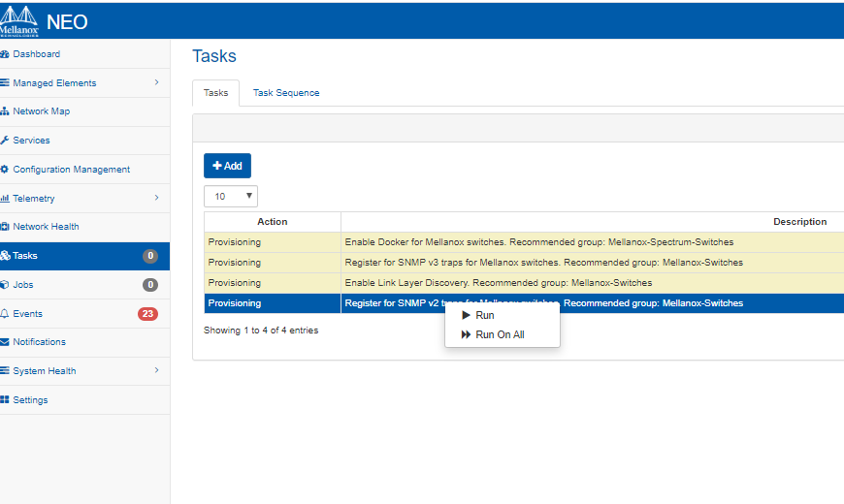Select the Enable Docker for Mellanox switches row

click(524, 242)
